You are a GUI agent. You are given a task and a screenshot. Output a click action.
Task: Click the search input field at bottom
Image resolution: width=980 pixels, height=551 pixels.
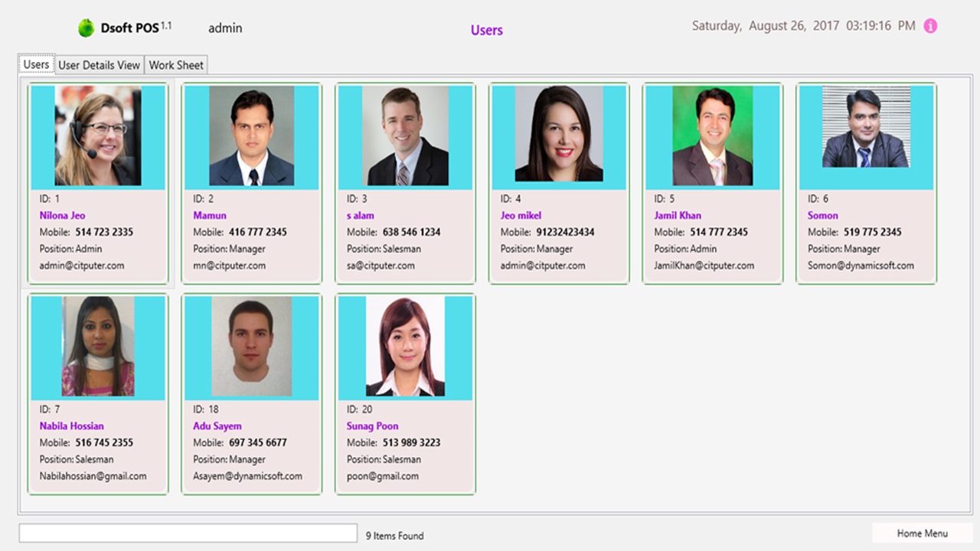click(188, 533)
